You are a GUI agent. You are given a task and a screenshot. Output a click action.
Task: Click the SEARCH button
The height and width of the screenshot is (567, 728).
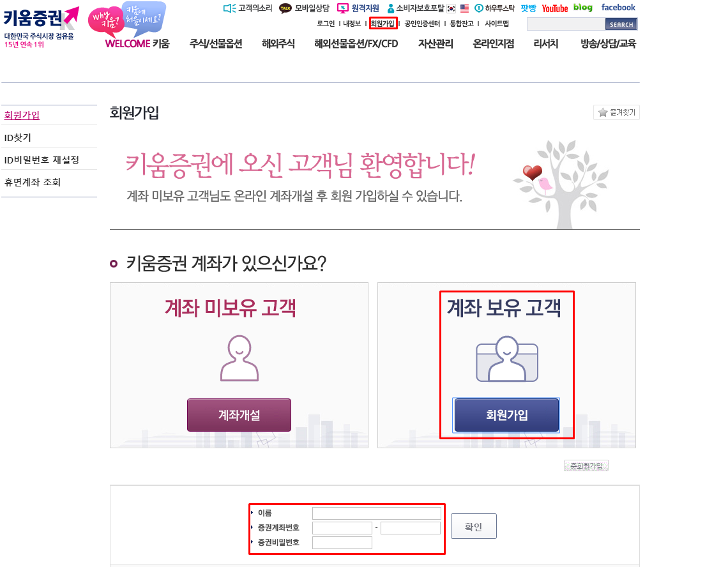[x=621, y=24]
